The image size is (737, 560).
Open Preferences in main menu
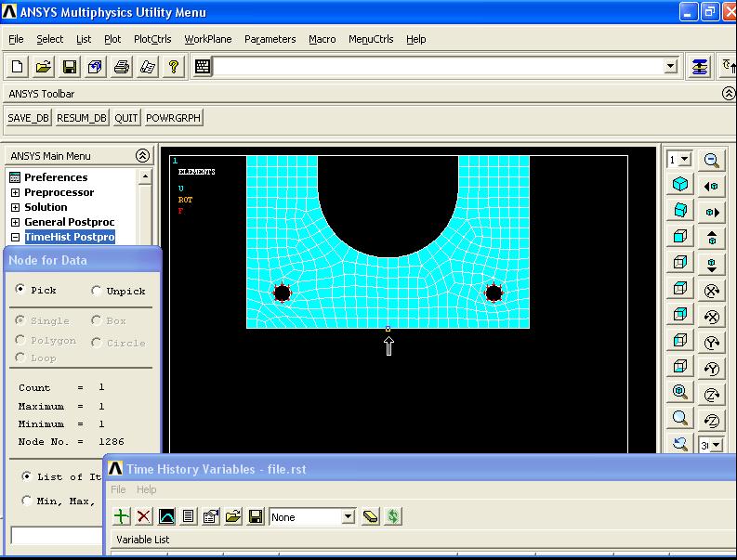[56, 177]
